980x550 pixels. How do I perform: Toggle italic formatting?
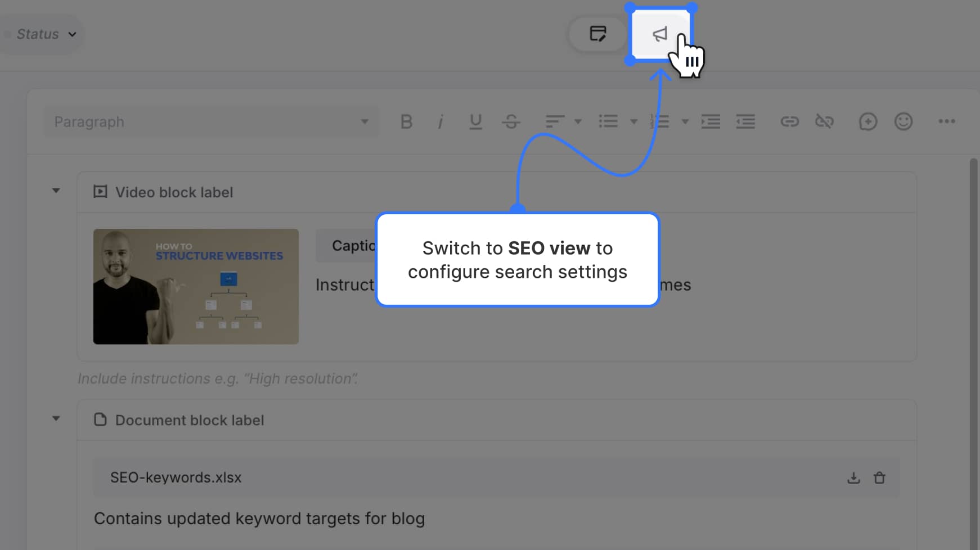coord(440,121)
